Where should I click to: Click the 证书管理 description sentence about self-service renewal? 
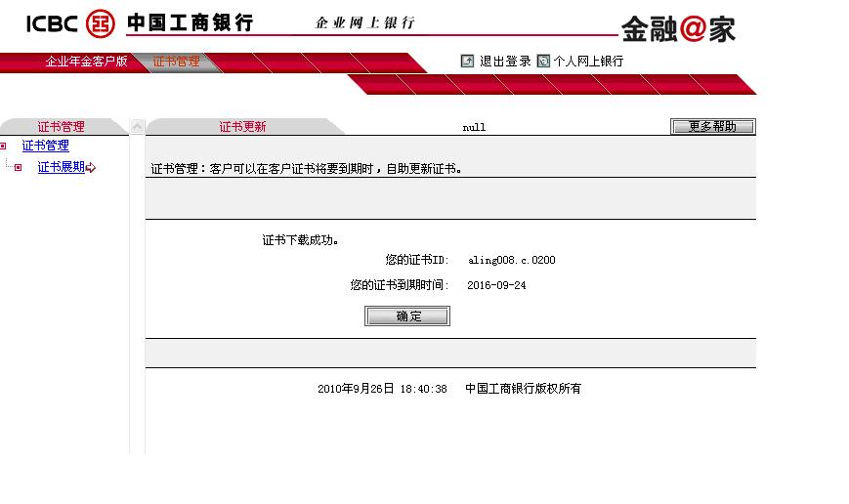click(306, 169)
